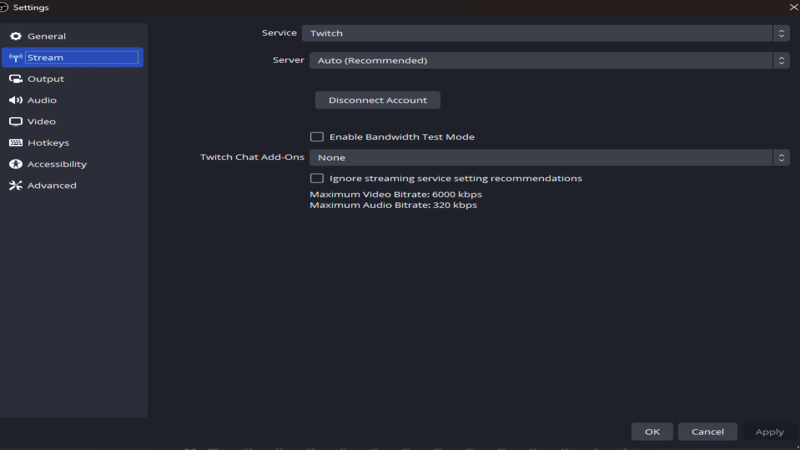Screen dimensions: 800x450
Task: Open Hotkeys settings page
Action: click(72, 143)
